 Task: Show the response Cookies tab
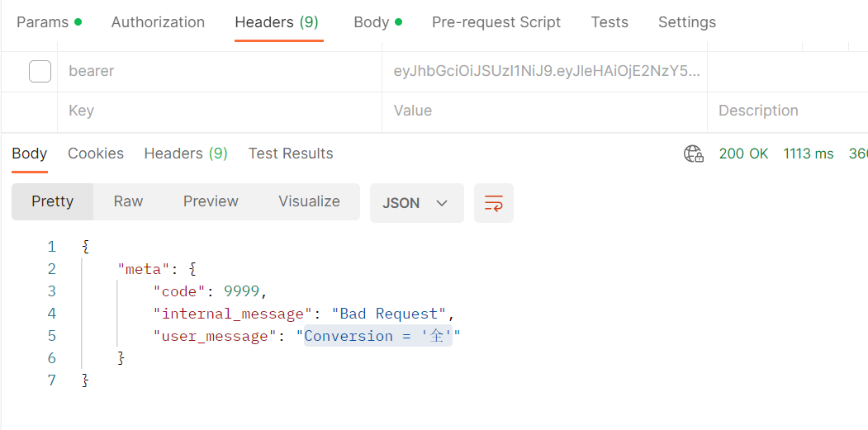[x=96, y=154]
